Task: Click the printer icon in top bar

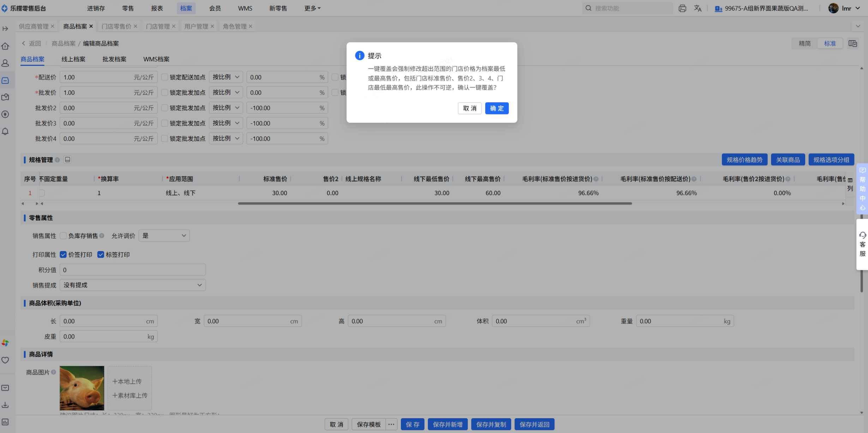Action: pyautogui.click(x=682, y=8)
